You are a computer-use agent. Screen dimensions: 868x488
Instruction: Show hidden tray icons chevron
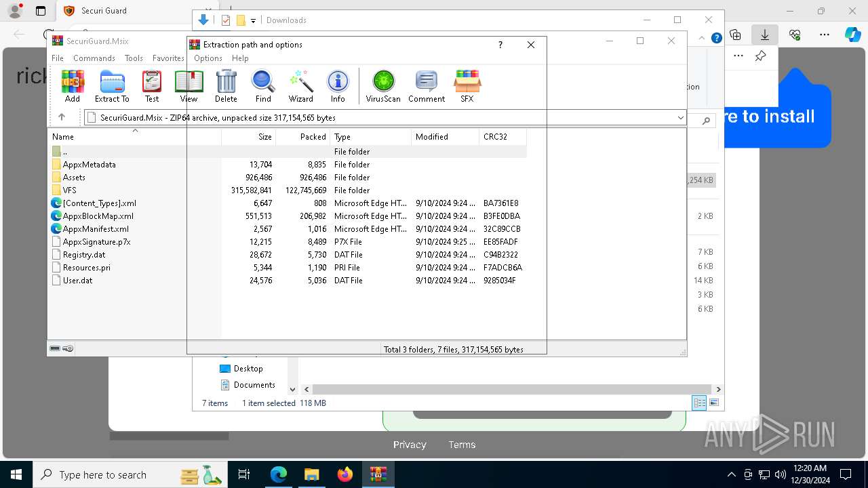pyautogui.click(x=731, y=474)
